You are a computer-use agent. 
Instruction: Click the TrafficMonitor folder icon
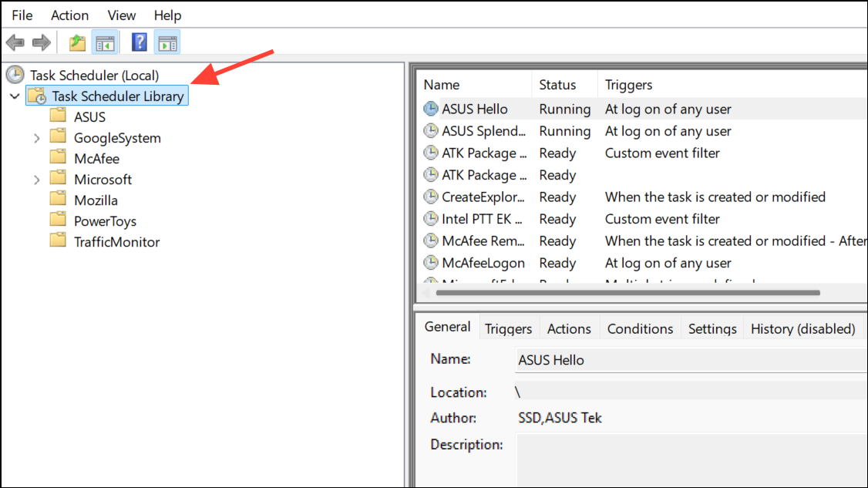pyautogui.click(x=58, y=241)
